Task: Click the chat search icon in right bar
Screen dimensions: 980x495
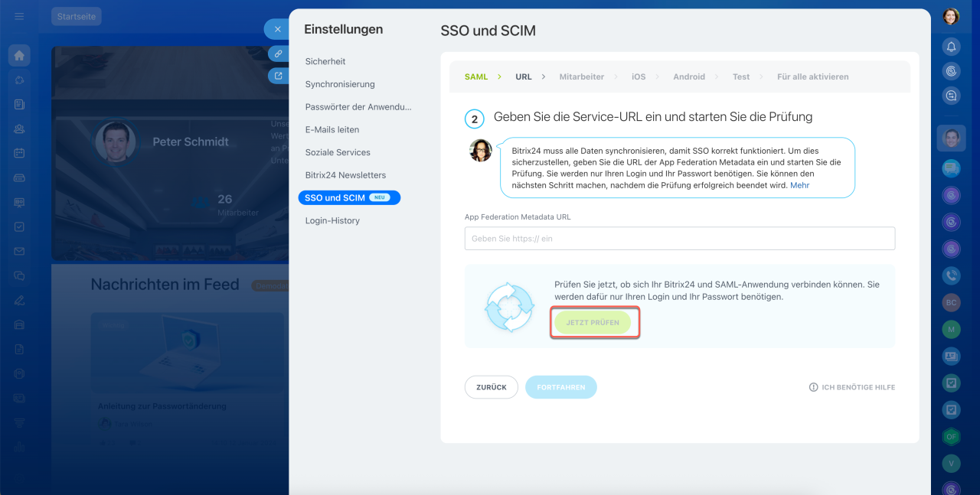Action: [951, 96]
